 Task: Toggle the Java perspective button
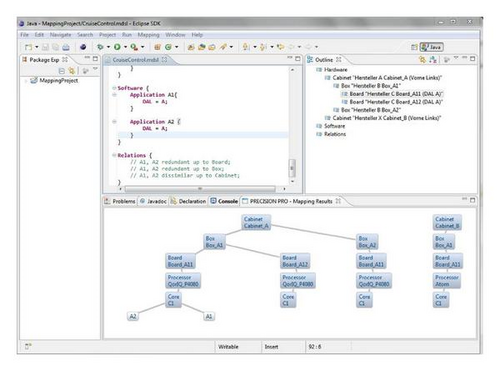(x=431, y=47)
